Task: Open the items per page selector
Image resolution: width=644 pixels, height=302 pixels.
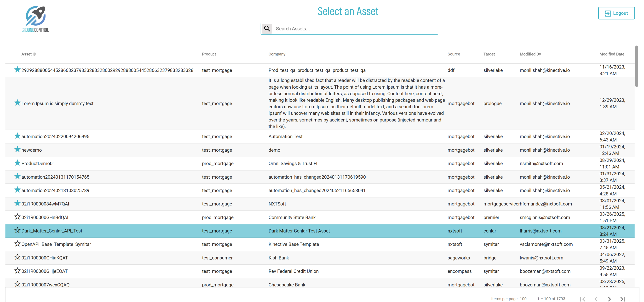Action: [x=523, y=299]
